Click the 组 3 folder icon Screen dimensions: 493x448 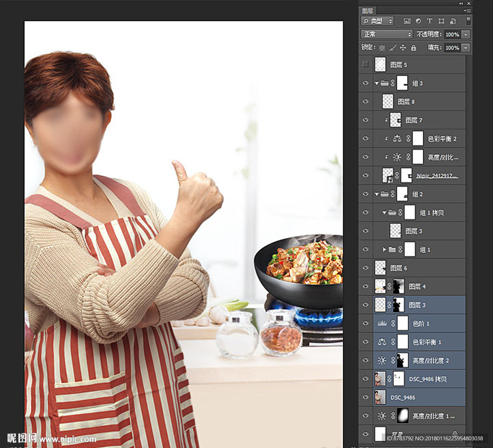(x=385, y=83)
